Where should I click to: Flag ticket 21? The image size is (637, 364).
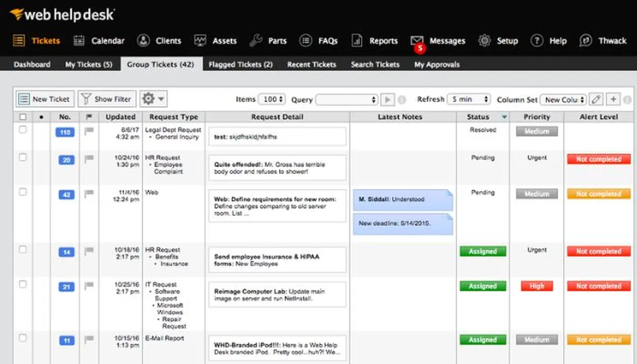89,286
